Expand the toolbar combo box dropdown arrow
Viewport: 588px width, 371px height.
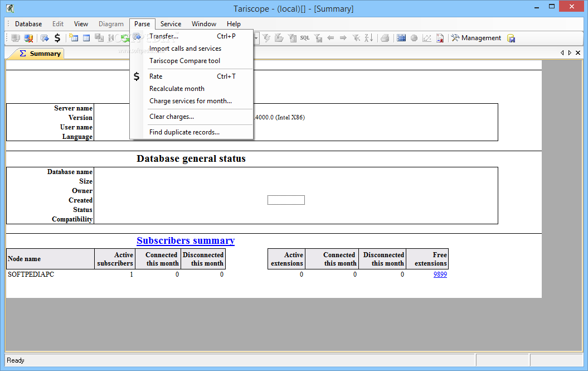[256, 38]
